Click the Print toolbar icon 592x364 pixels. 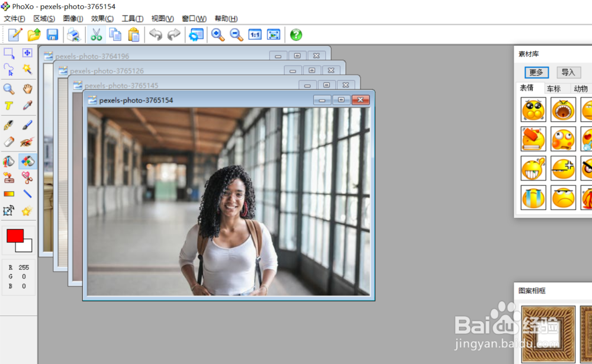tap(74, 35)
